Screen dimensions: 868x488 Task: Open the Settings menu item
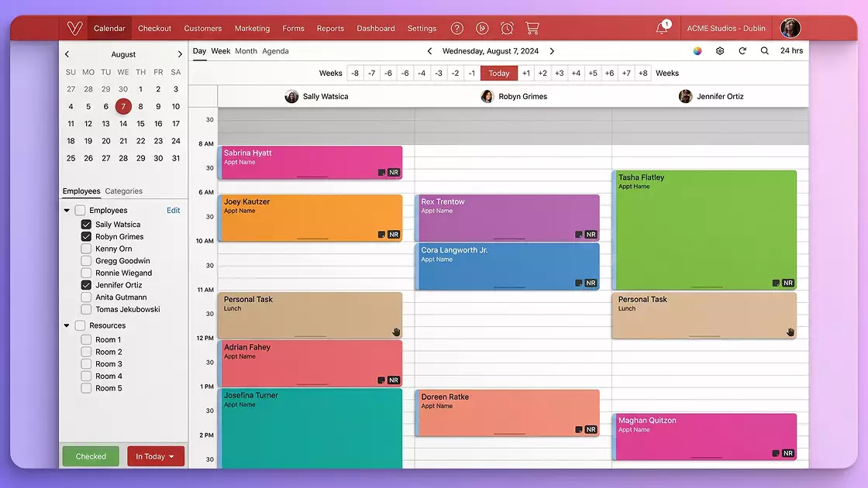tap(422, 28)
